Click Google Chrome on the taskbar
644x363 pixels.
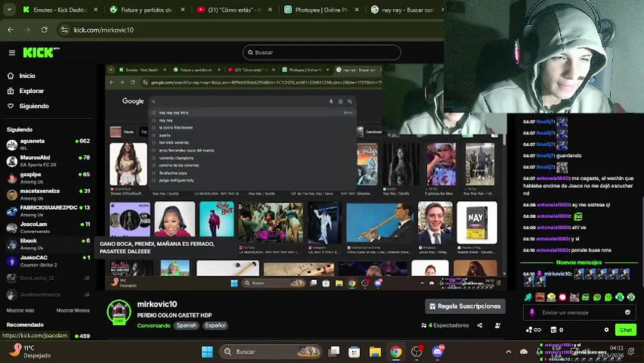click(x=396, y=351)
